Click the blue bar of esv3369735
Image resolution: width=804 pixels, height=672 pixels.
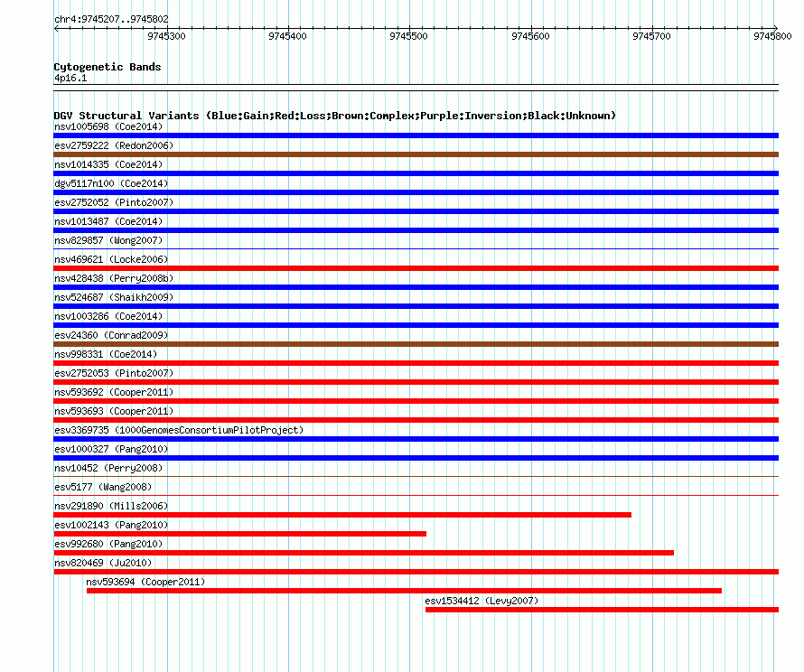(416, 439)
